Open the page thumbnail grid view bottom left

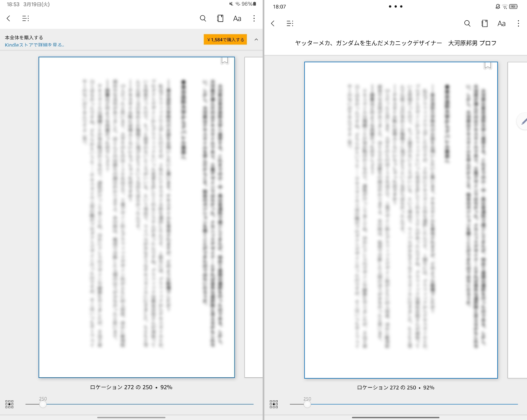9,404
